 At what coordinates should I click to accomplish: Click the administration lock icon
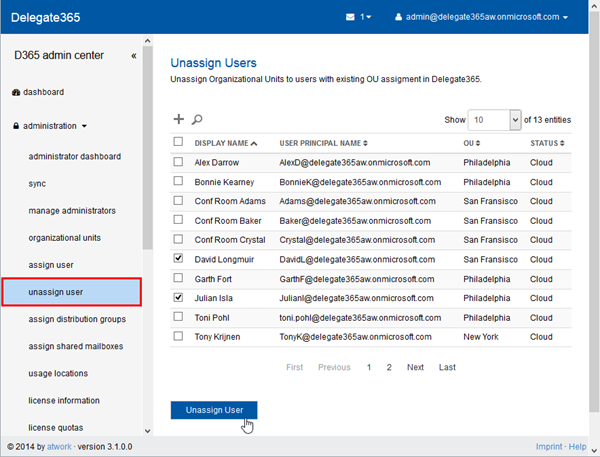click(x=16, y=126)
